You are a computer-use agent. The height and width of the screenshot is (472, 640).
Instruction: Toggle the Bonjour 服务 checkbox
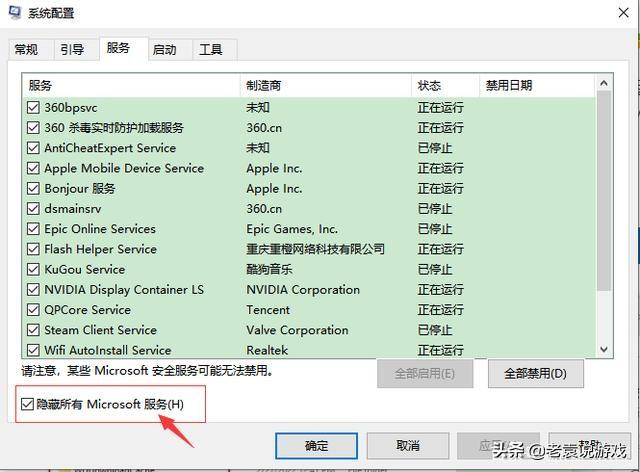point(33,189)
